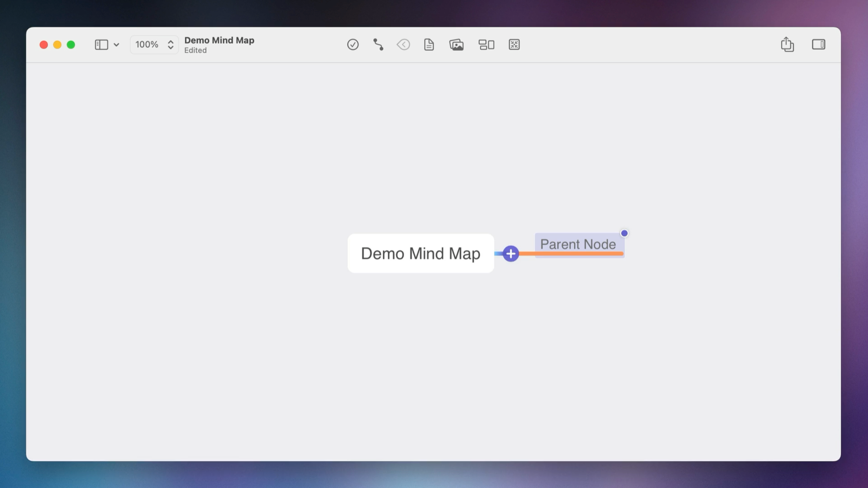Toggle the right inspector panel
868x488 pixels.
(818, 44)
